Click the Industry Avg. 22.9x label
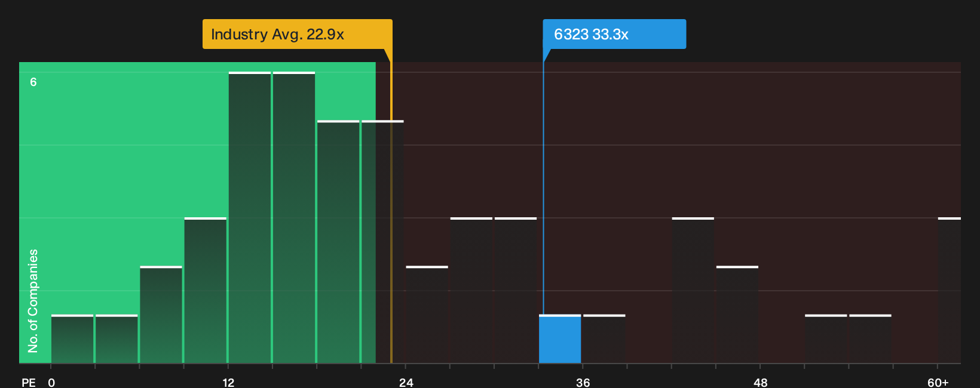The height and width of the screenshot is (388, 980). click(298, 34)
